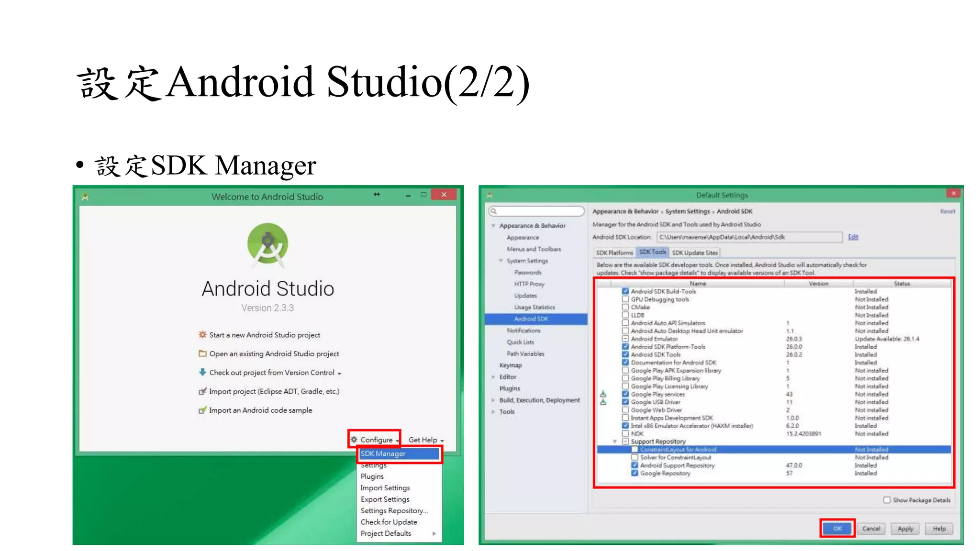This screenshot has height=551, width=980.
Task: Click the Edit link for SDK Location
Action: tap(853, 237)
